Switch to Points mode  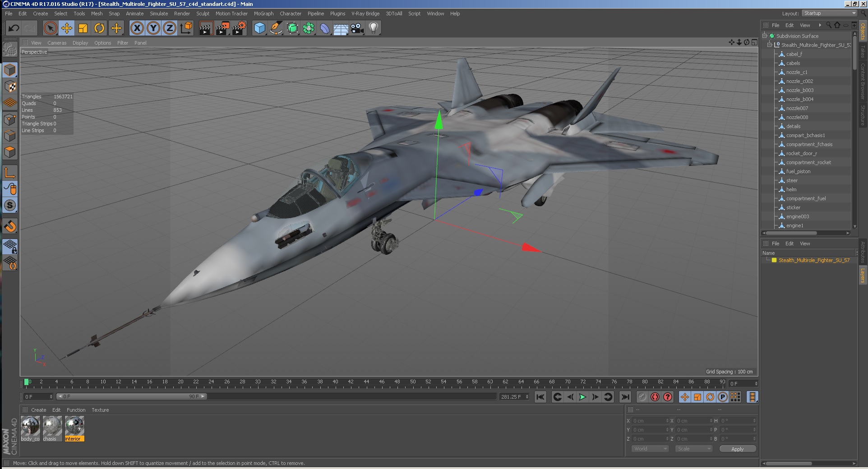pos(10,120)
